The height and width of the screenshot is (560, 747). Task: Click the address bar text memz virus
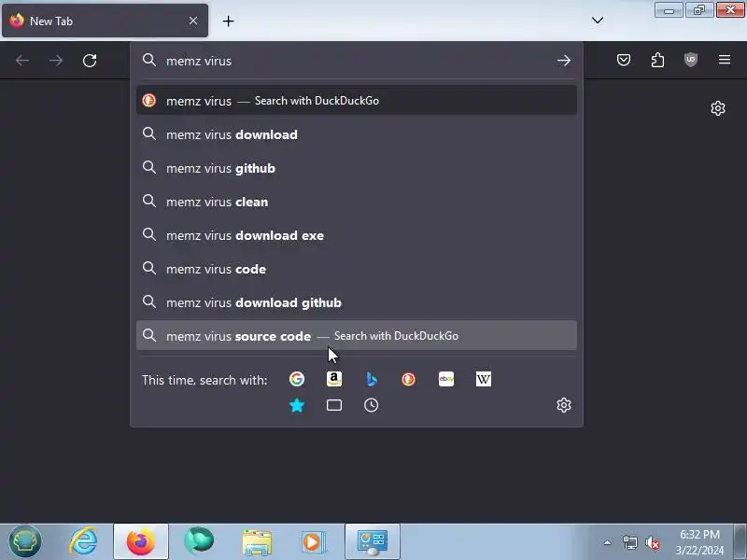(199, 61)
